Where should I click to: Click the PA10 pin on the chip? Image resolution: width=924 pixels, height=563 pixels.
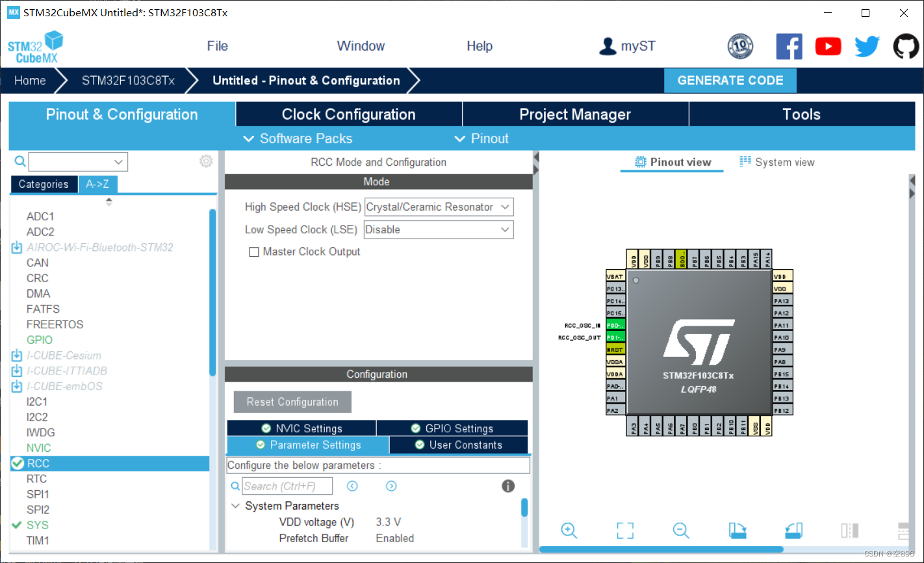pyautogui.click(x=782, y=337)
